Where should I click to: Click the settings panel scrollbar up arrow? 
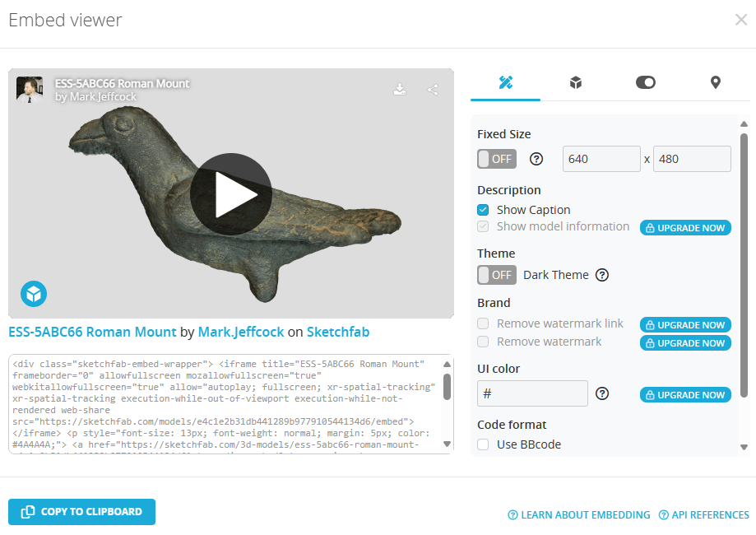[x=744, y=124]
